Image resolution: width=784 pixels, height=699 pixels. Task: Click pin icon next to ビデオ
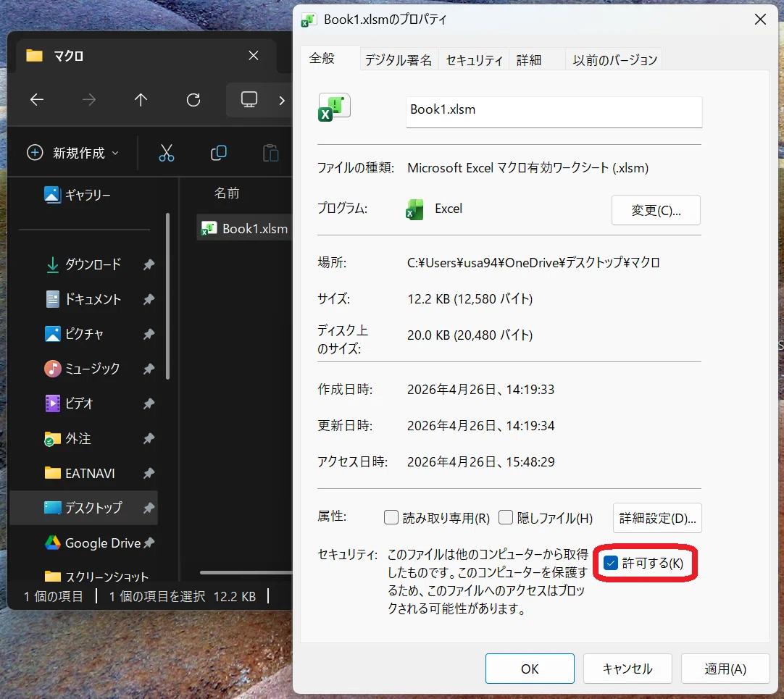click(x=149, y=403)
